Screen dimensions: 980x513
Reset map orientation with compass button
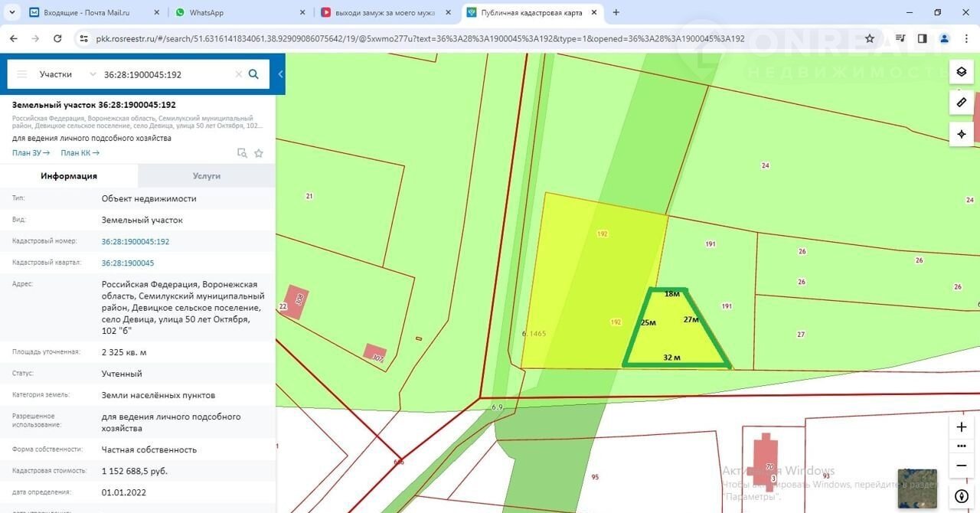click(x=962, y=495)
